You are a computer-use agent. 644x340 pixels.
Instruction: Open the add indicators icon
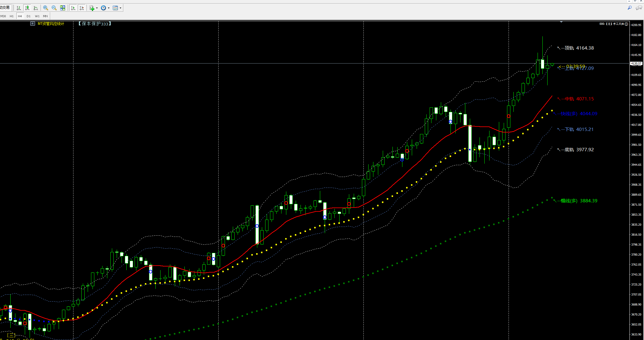pos(92,8)
